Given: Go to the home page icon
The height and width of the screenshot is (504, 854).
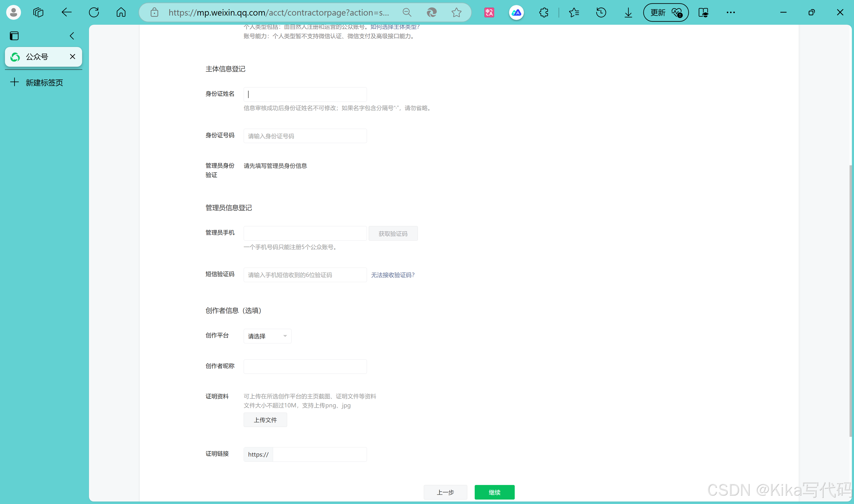Looking at the screenshot, I should coord(121,13).
